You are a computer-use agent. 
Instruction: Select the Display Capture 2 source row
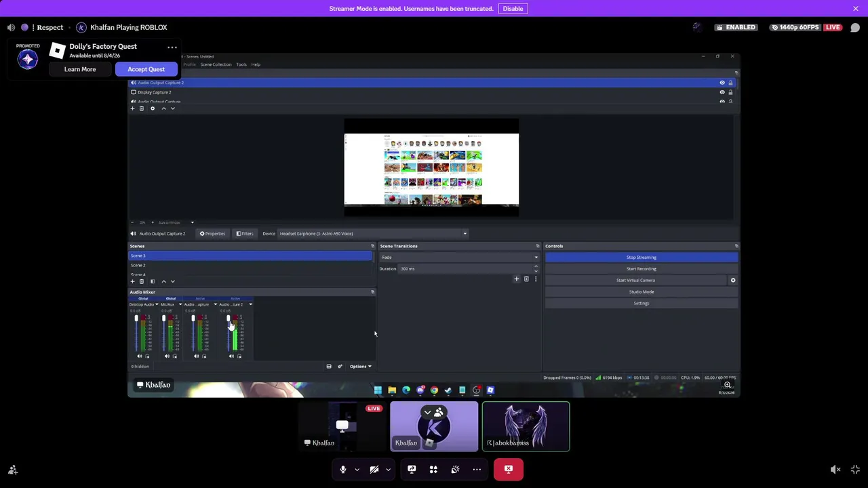[x=432, y=92]
